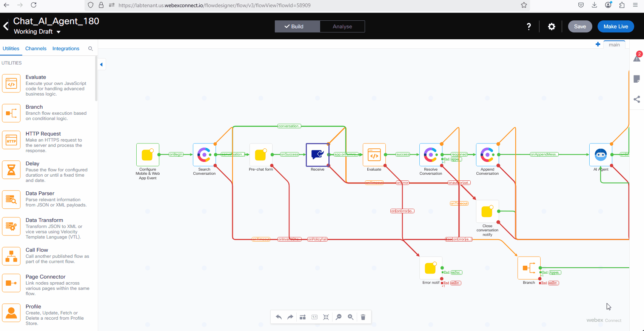Viewport: 644px width, 331px height.
Task: Open flow settings gear icon
Action: coord(552,26)
